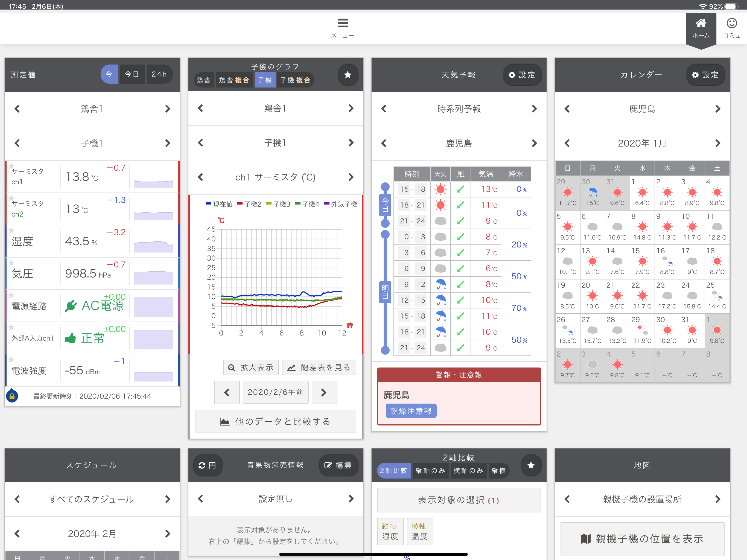Open the community smiley icon
Image resolution: width=747 pixels, height=560 pixels.
click(x=731, y=23)
